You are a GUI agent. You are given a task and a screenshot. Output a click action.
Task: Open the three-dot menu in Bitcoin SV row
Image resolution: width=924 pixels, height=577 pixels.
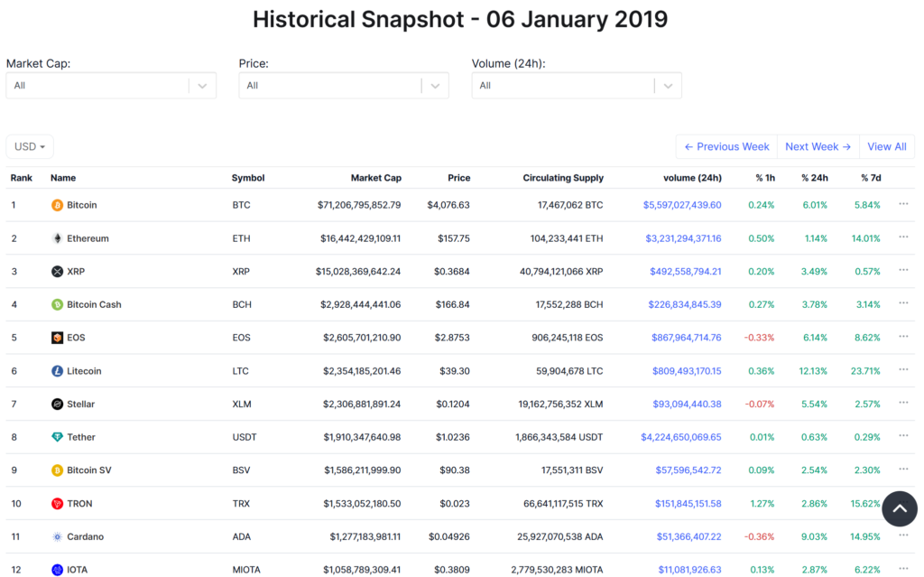[903, 470]
